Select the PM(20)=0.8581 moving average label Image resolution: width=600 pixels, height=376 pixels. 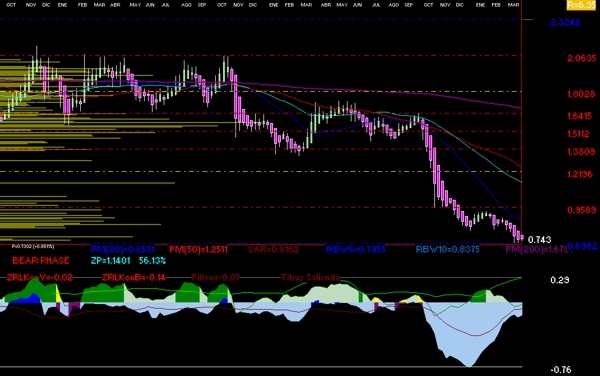point(122,249)
